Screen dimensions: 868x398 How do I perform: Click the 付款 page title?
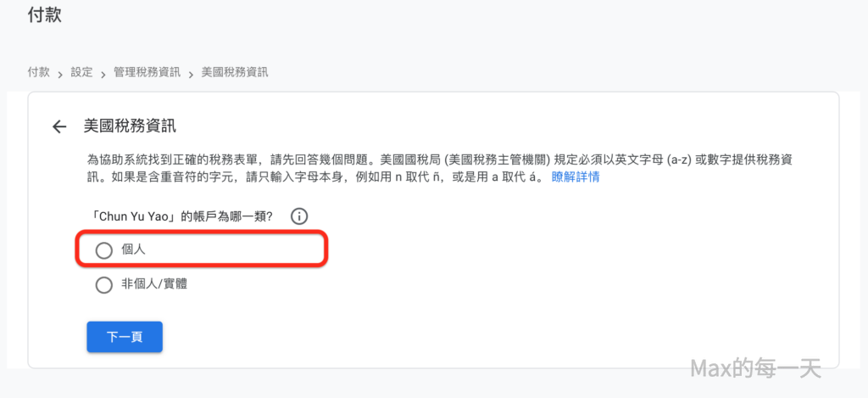(x=44, y=15)
